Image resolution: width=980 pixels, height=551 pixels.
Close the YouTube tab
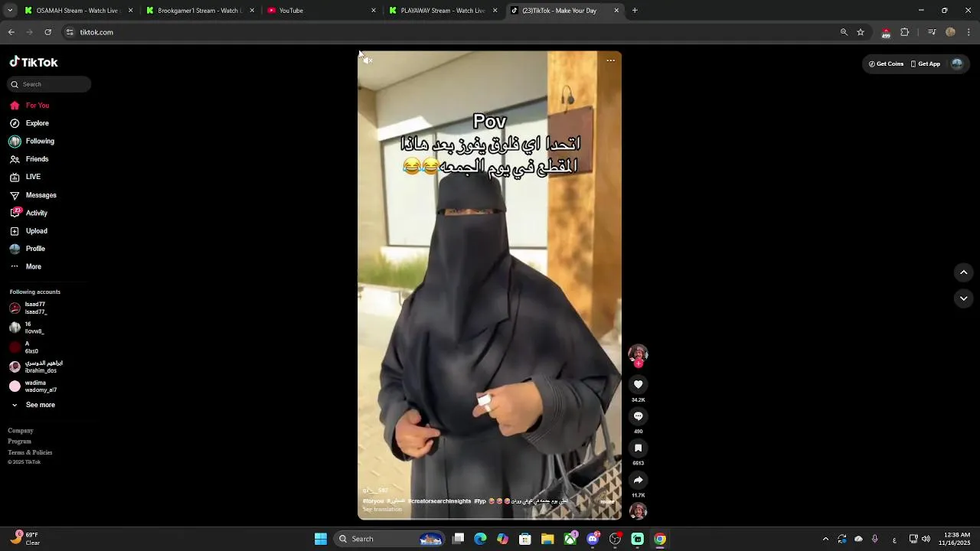point(374,11)
